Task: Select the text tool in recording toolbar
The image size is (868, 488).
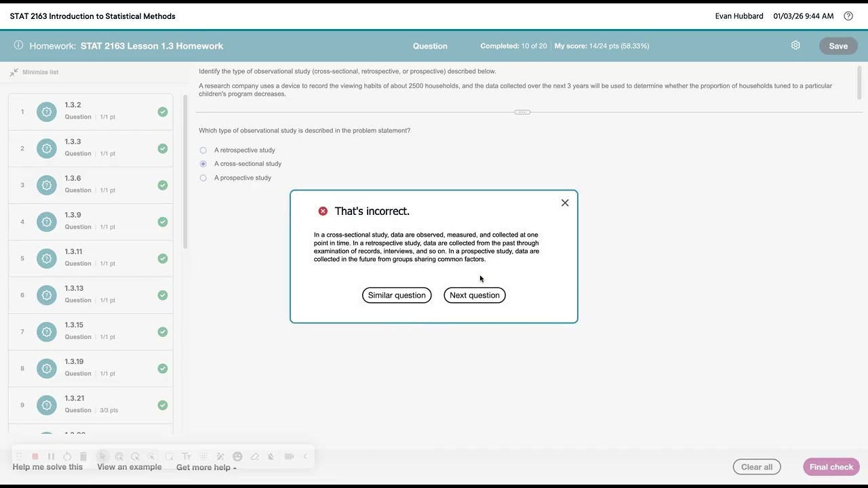Action: pyautogui.click(x=186, y=457)
